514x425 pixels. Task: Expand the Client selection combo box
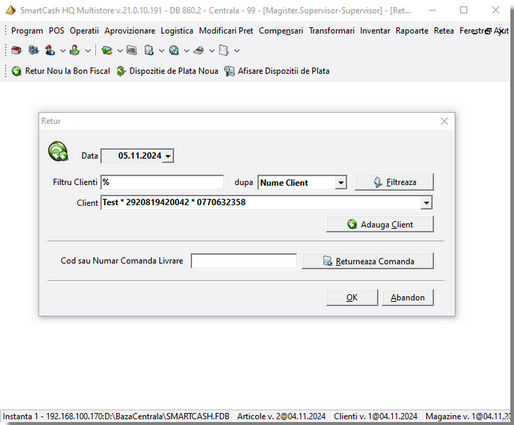tap(426, 203)
